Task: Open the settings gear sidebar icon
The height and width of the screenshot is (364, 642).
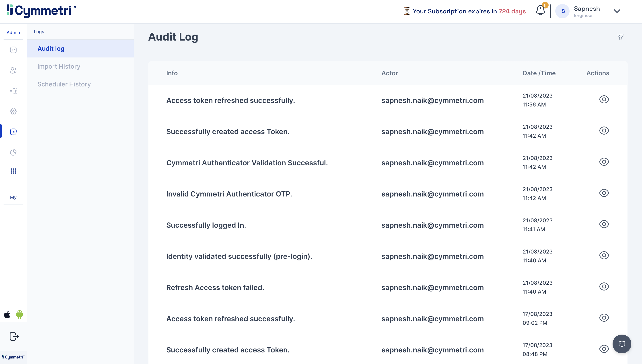Action: 13,111
